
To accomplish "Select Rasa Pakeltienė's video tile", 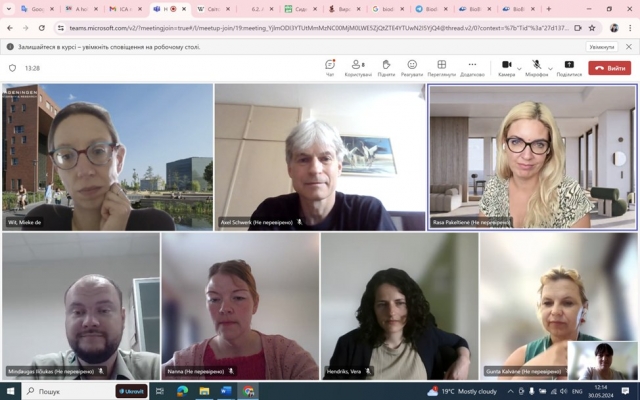I will point(532,156).
